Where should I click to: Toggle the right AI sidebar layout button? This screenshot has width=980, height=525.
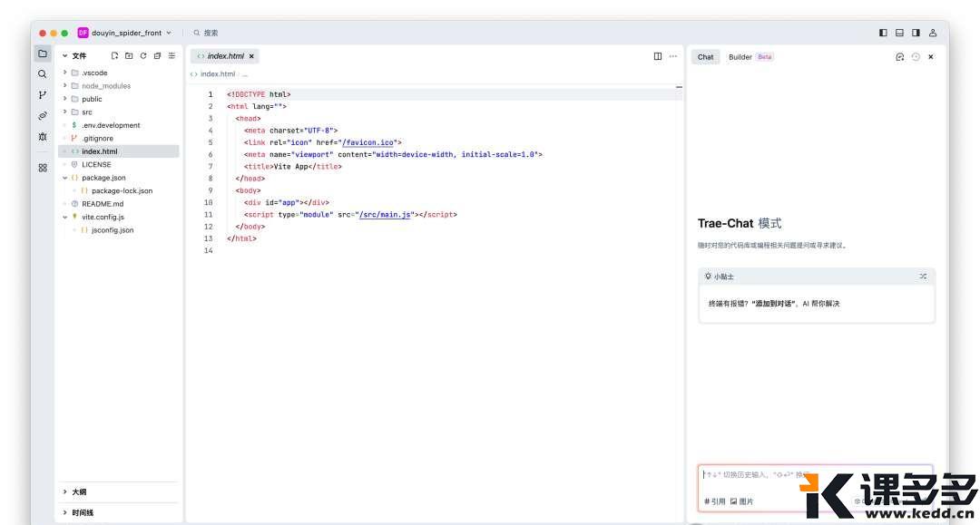tap(916, 33)
